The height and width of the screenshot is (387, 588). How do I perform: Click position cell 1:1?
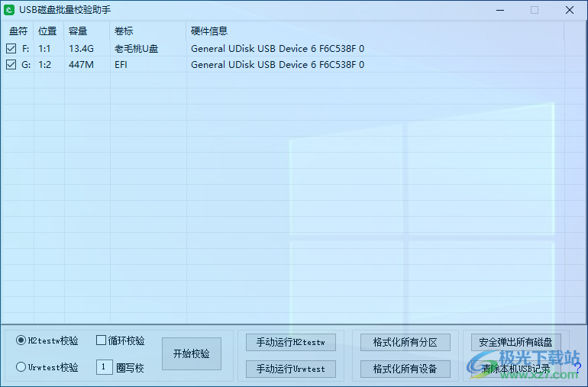pyautogui.click(x=44, y=49)
